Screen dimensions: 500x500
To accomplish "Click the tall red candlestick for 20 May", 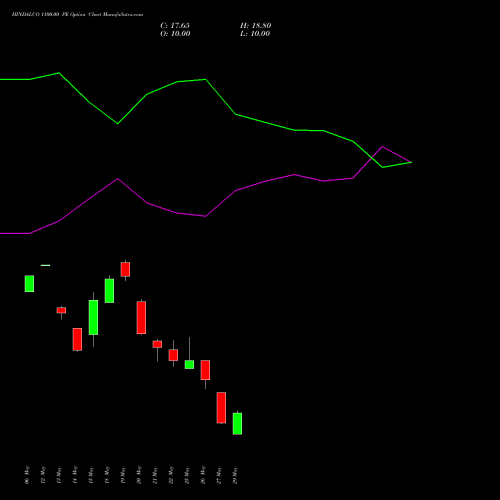I will [141, 317].
